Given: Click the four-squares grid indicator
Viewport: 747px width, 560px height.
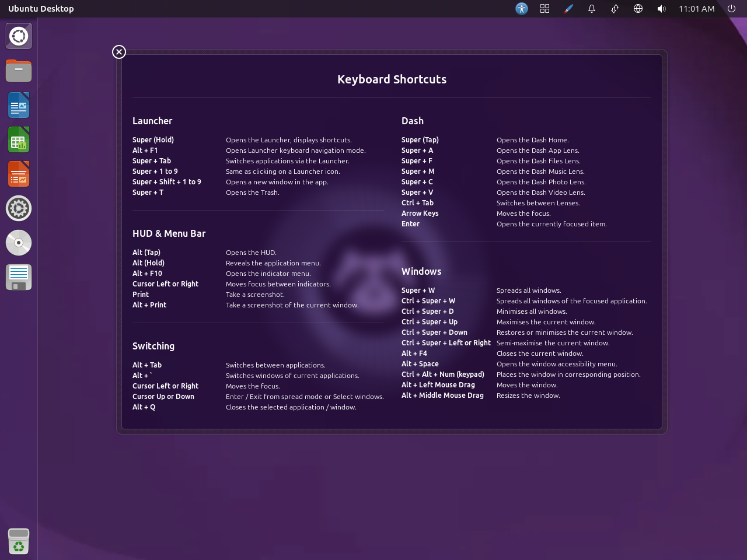Looking at the screenshot, I should [545, 9].
